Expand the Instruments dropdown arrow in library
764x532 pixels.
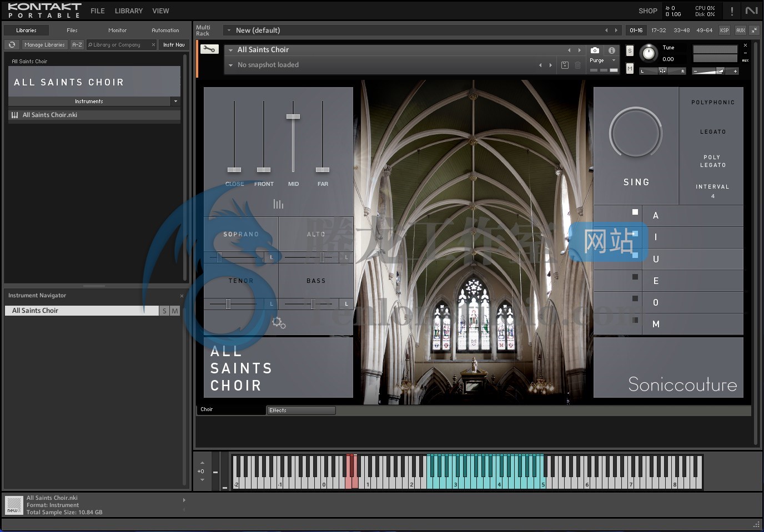coord(175,102)
